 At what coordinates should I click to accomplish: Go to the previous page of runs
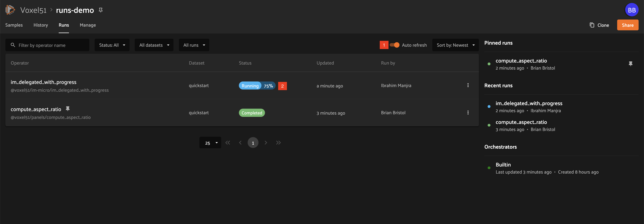(240, 143)
